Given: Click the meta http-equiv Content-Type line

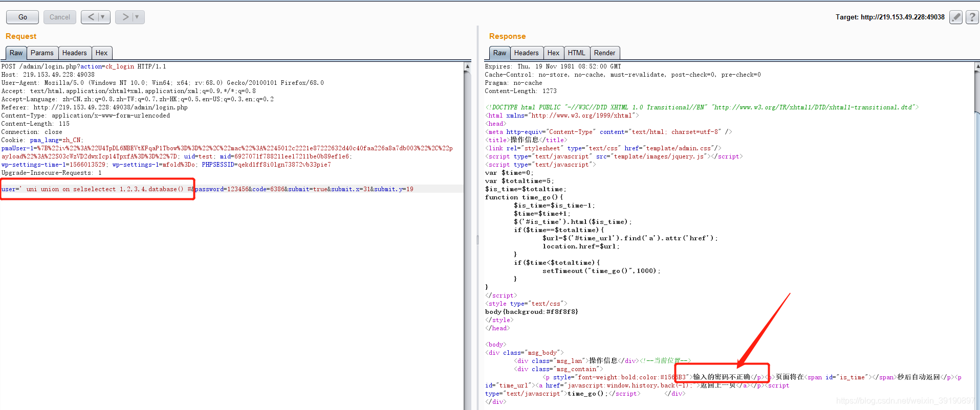Looking at the screenshot, I should point(608,132).
